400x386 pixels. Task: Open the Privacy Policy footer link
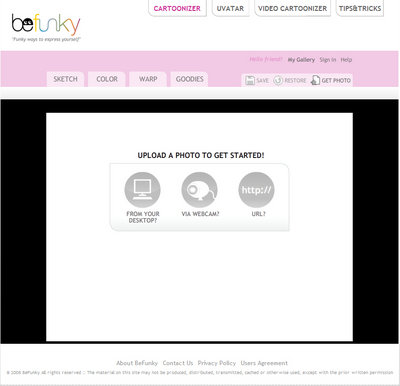click(217, 363)
